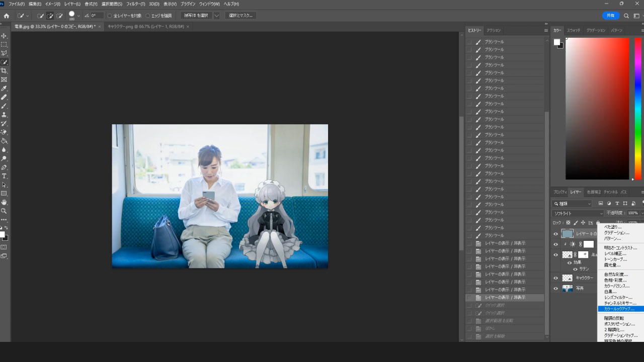Screen dimensions: 644x362
Task: Select the Zoom tool
Action: [x=4, y=211]
